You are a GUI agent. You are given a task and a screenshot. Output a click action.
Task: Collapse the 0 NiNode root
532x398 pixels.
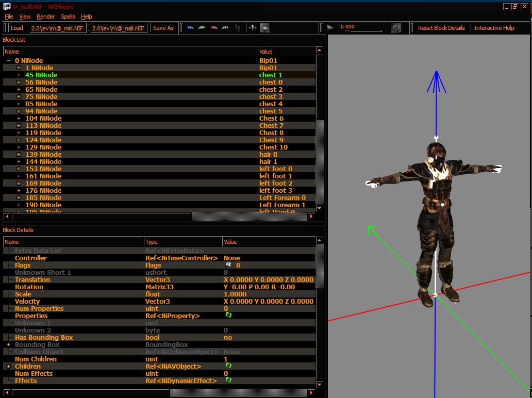click(8, 61)
